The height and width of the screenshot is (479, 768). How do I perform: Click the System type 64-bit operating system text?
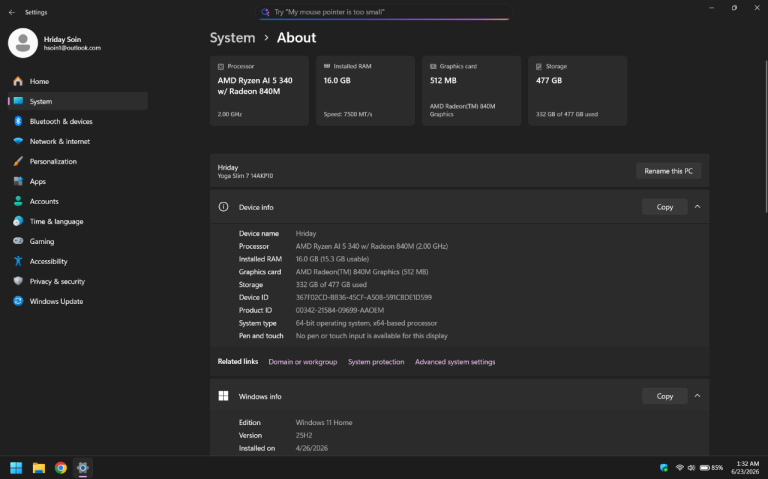click(x=366, y=323)
